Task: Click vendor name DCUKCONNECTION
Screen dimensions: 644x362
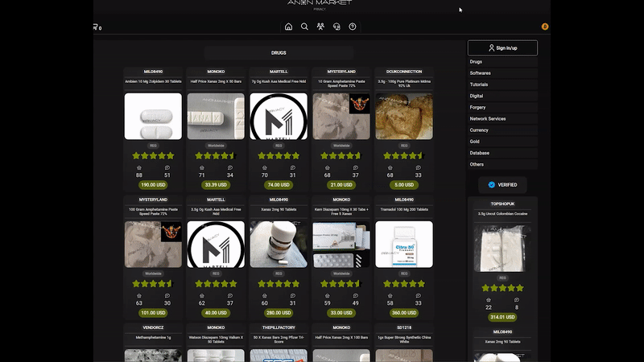Action: [x=404, y=72]
